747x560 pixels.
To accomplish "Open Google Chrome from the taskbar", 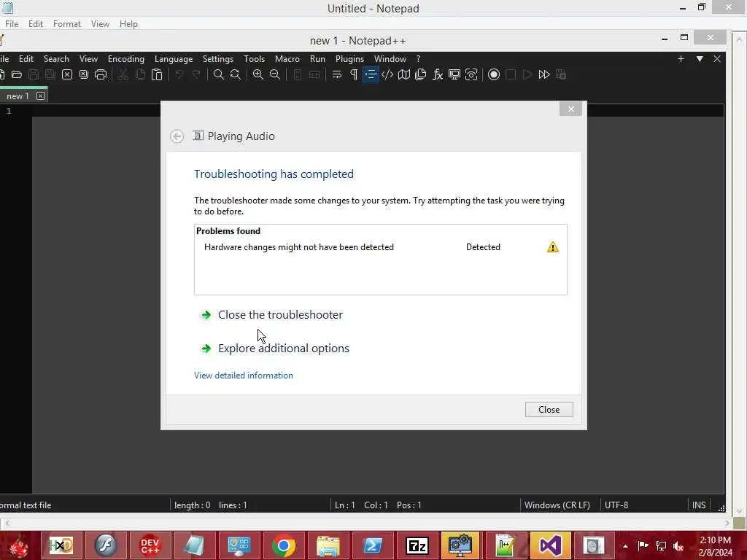I will click(284, 545).
